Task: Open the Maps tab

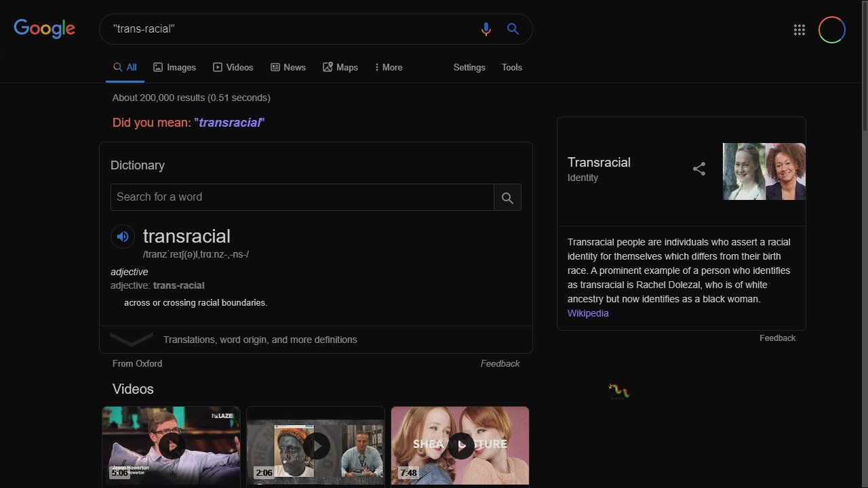Action: click(x=340, y=68)
